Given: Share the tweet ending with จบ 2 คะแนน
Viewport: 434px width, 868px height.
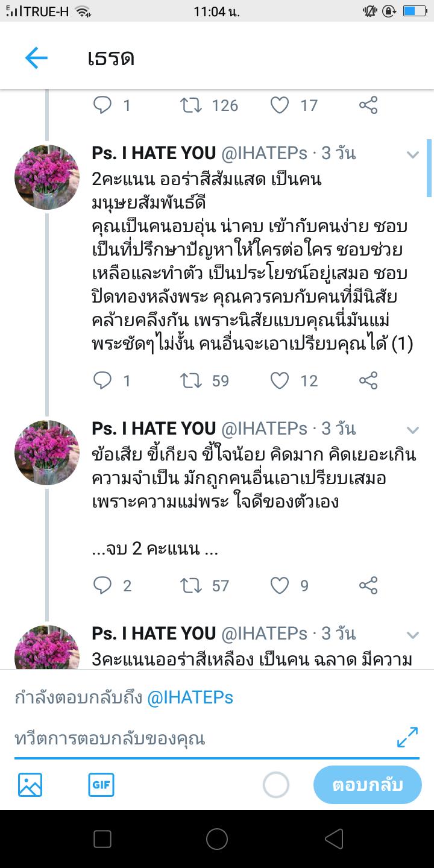Looking at the screenshot, I should click(368, 585).
